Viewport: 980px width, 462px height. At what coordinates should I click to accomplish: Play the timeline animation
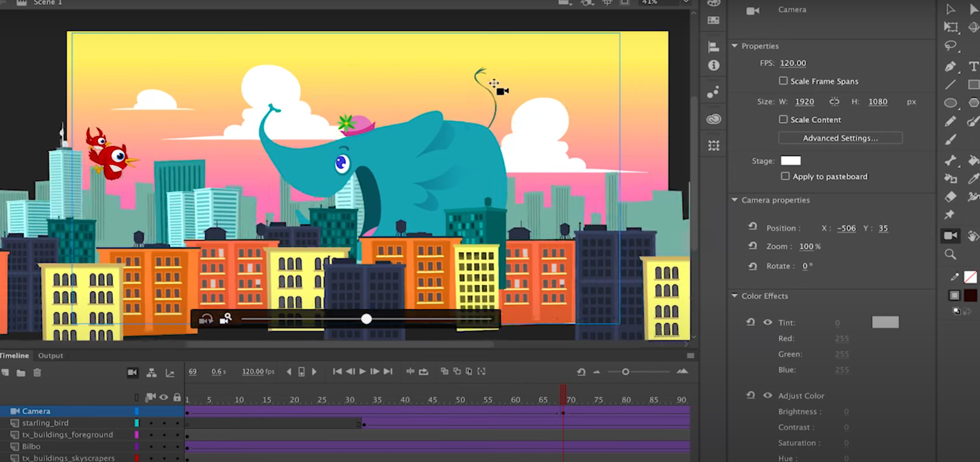pyautogui.click(x=362, y=371)
